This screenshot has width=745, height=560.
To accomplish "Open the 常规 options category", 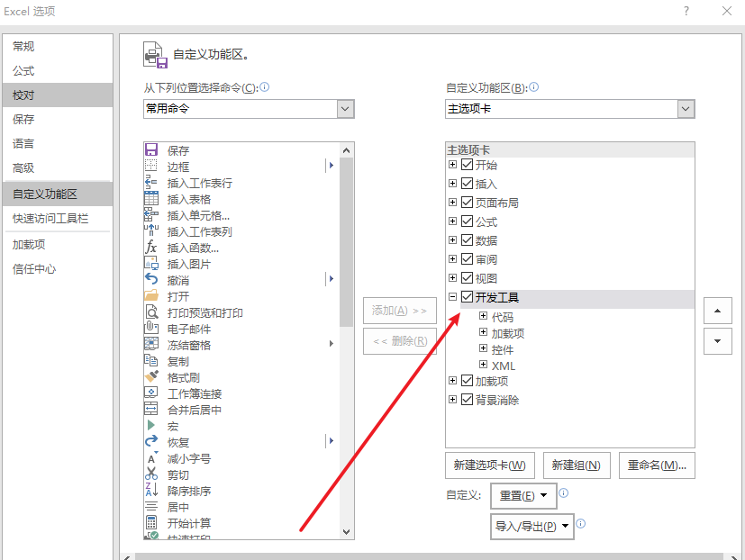I will [58, 46].
